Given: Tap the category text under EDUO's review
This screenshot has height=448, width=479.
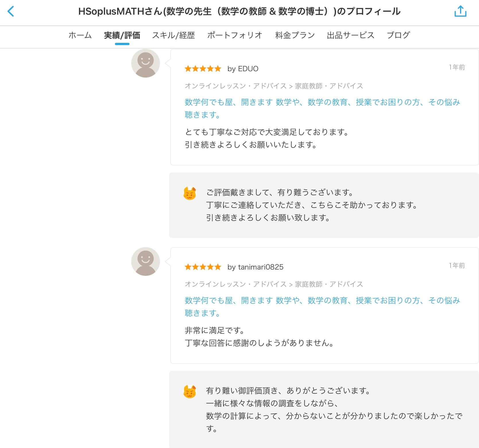Looking at the screenshot, I should click(x=274, y=86).
